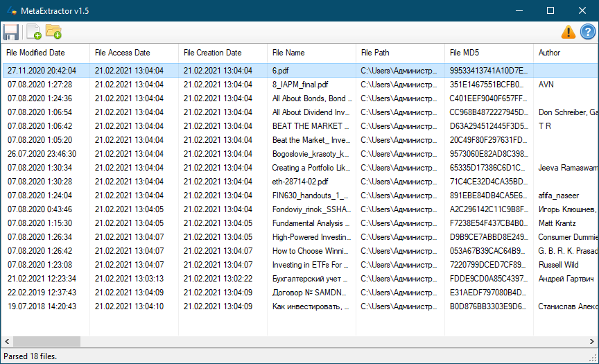Click the MetaExtractor app title icon
This screenshot has width=599, height=364.
(x=12, y=10)
